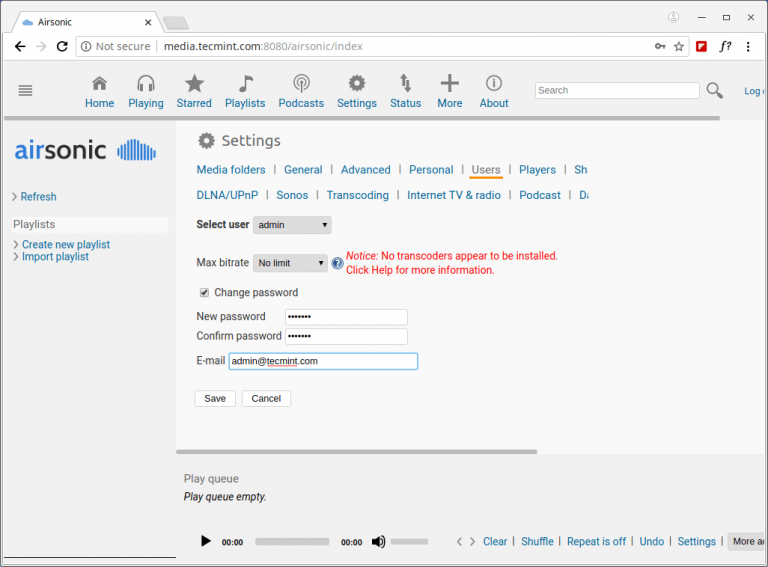Screen dimensions: 768x567
Task: Open Chrome three-dot menu
Action: tap(748, 47)
